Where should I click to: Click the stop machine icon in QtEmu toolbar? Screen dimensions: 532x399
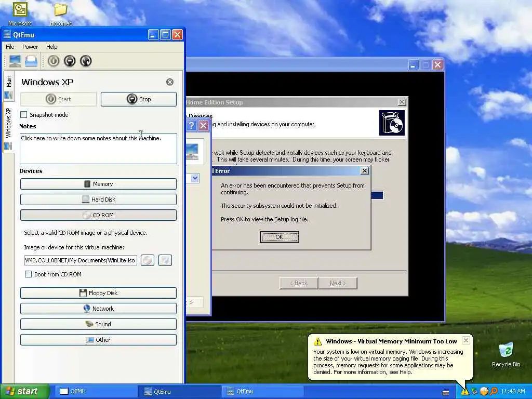(70, 61)
